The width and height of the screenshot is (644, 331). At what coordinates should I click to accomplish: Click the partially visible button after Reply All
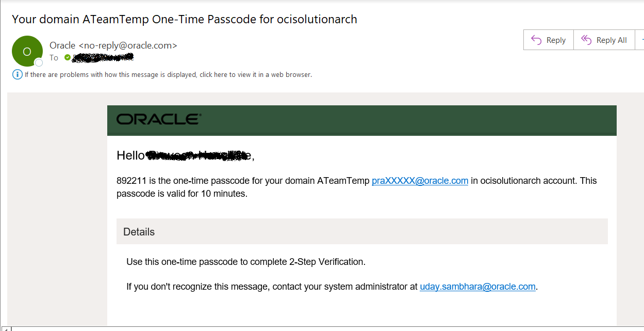pos(640,40)
